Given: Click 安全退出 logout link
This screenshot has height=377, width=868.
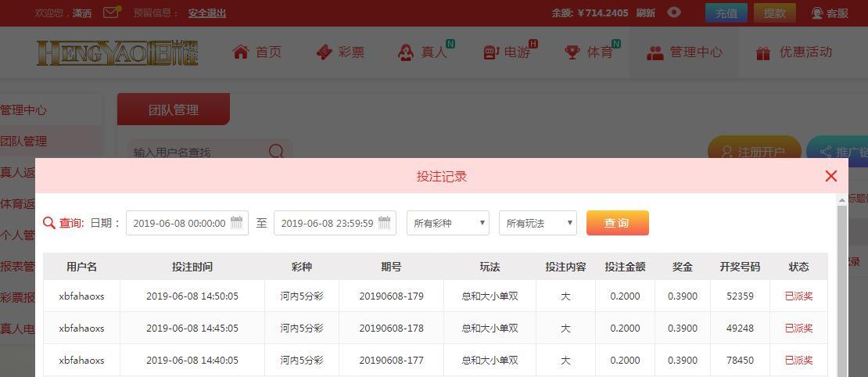Looking at the screenshot, I should (x=207, y=13).
